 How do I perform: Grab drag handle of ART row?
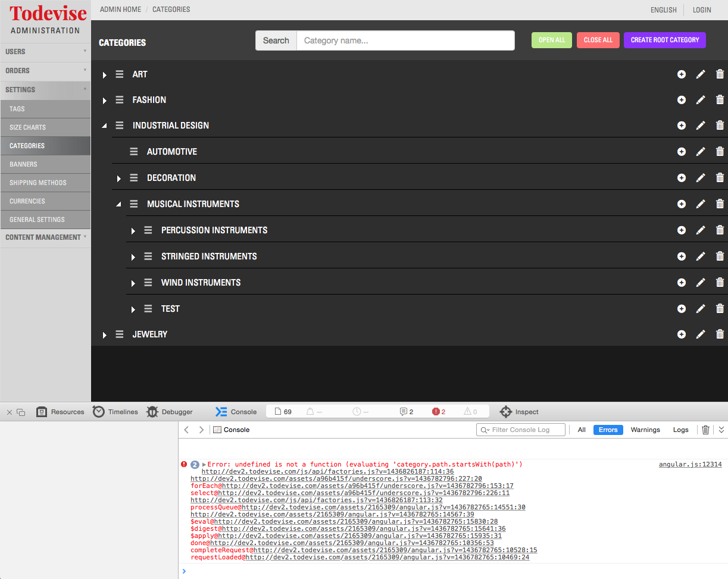pos(120,74)
